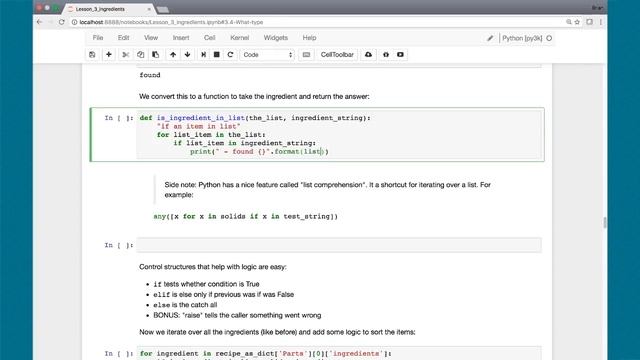Move selected cell down arrow
The height and width of the screenshot is (360, 640).
pyautogui.click(x=187, y=55)
